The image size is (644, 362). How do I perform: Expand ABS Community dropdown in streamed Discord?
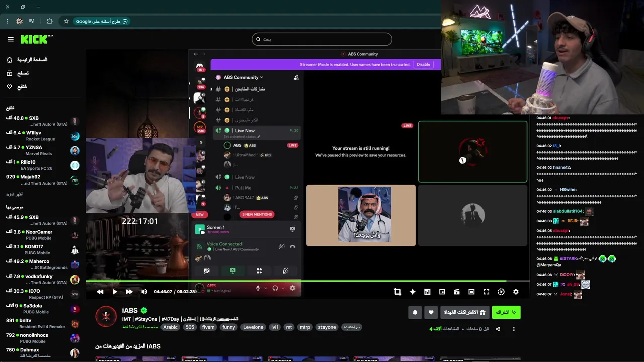243,77
